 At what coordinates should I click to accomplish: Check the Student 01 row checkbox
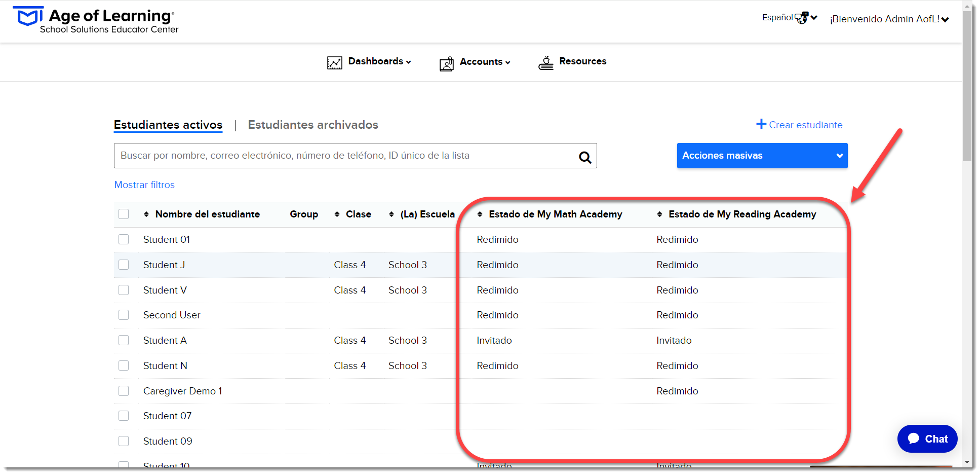(124, 239)
